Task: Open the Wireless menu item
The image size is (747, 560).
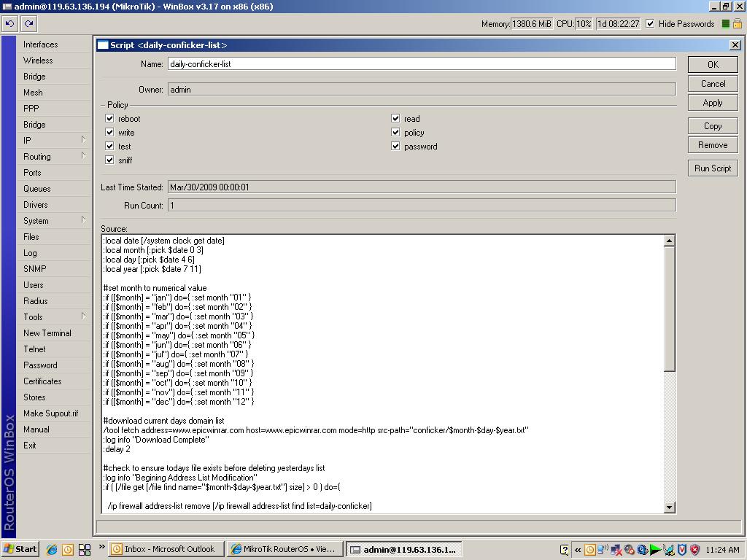Action: [53, 61]
